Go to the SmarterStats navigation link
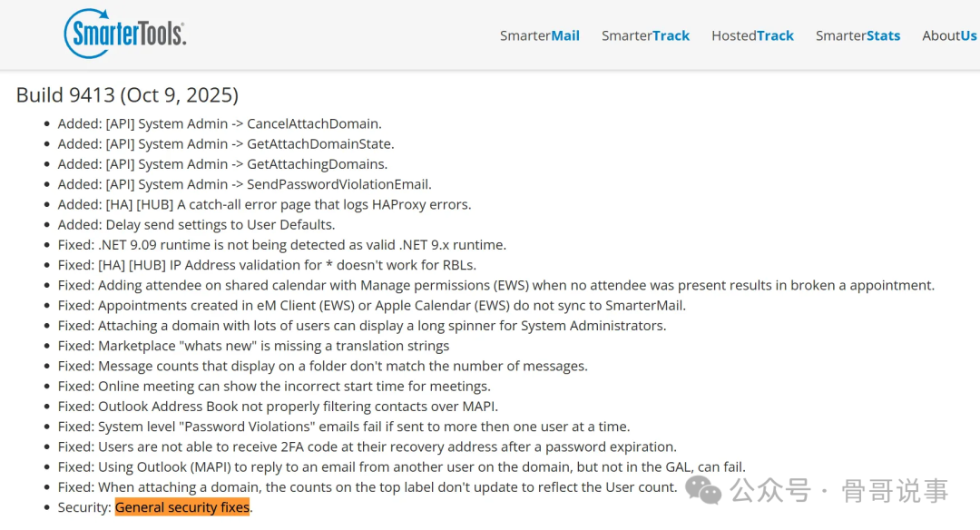This screenshot has height=530, width=980. (857, 35)
